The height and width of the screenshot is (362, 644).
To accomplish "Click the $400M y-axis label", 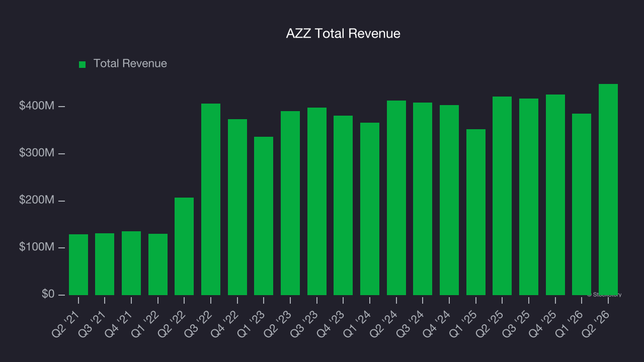I will 37,106.
